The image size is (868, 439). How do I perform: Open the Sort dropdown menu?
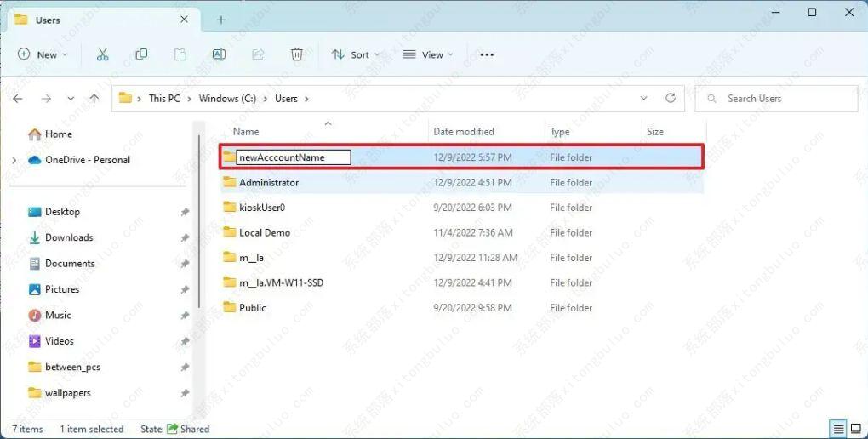[356, 54]
